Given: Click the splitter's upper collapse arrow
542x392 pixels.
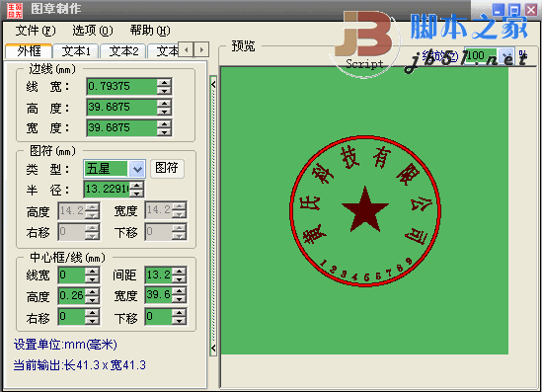Looking at the screenshot, I should point(213,84).
